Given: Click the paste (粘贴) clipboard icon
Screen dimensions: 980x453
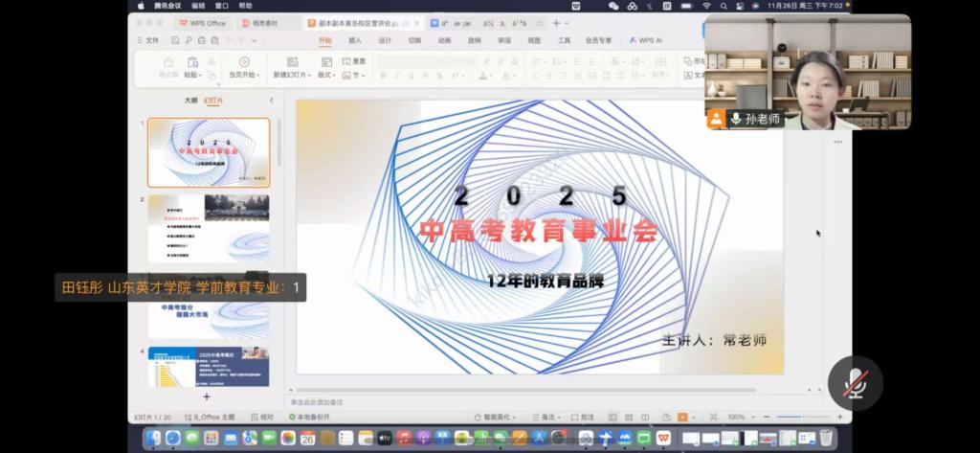Looking at the screenshot, I should (192, 61).
